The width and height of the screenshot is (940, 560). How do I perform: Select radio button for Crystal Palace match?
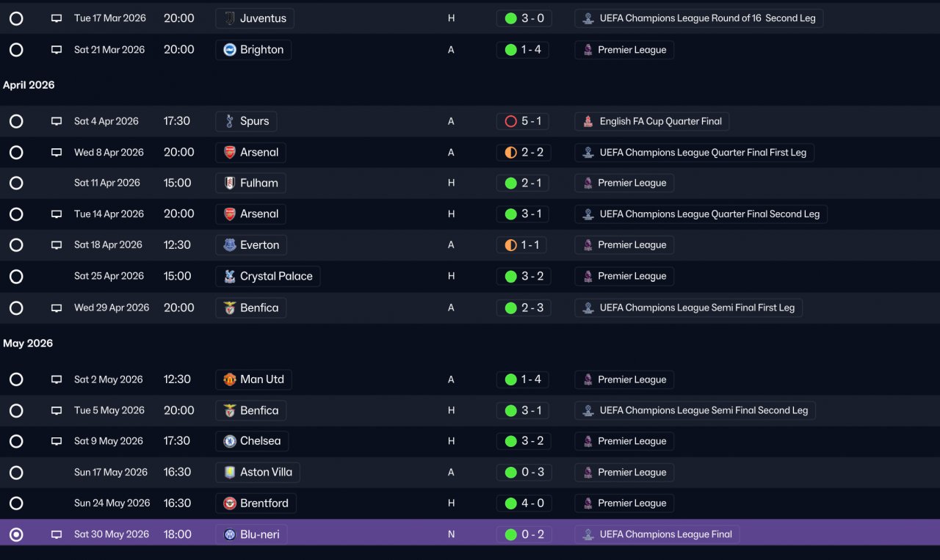16,277
